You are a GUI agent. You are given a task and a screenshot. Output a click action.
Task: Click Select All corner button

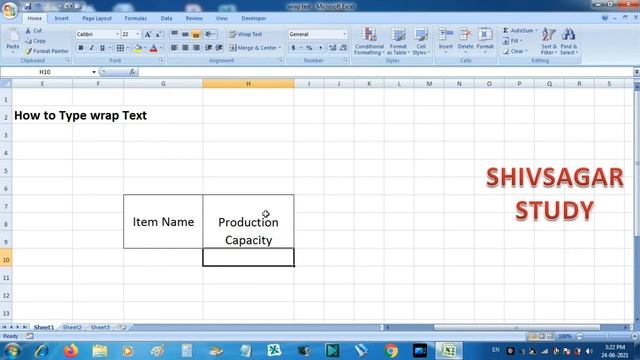(6, 84)
